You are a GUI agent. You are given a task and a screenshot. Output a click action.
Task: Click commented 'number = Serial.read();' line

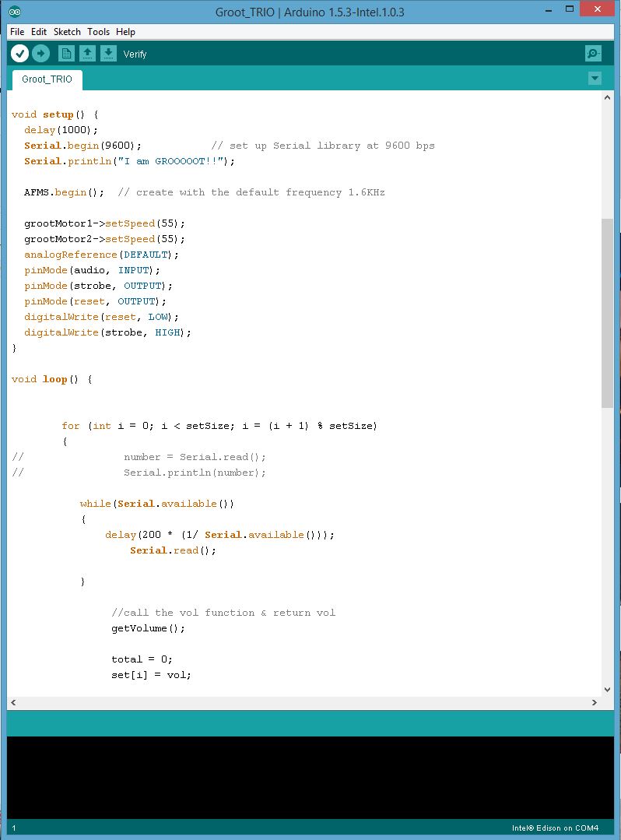click(x=195, y=457)
